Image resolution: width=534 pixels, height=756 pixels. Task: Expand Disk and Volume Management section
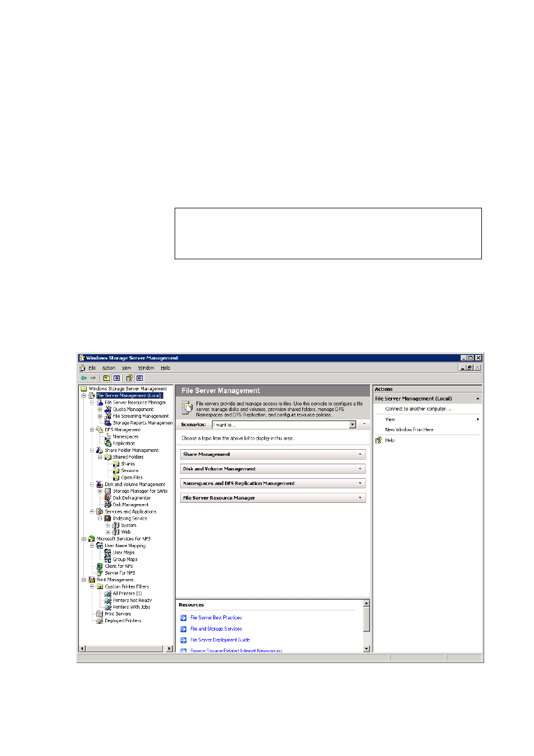tap(273, 469)
